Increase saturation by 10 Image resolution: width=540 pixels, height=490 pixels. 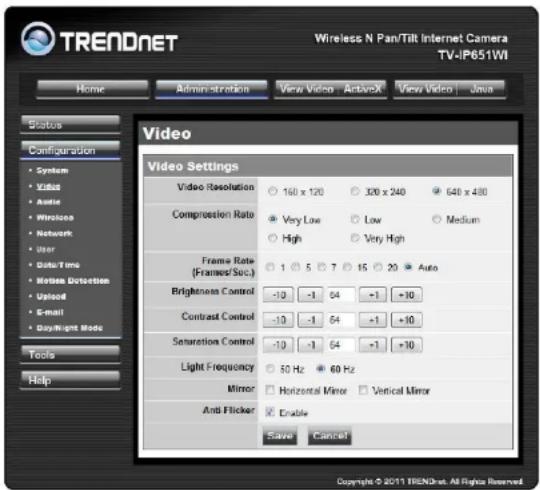coord(406,345)
